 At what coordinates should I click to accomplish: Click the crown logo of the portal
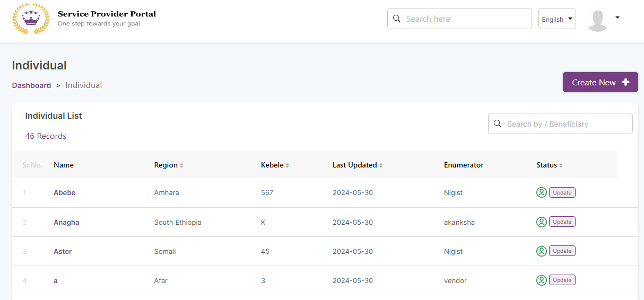coord(31,19)
